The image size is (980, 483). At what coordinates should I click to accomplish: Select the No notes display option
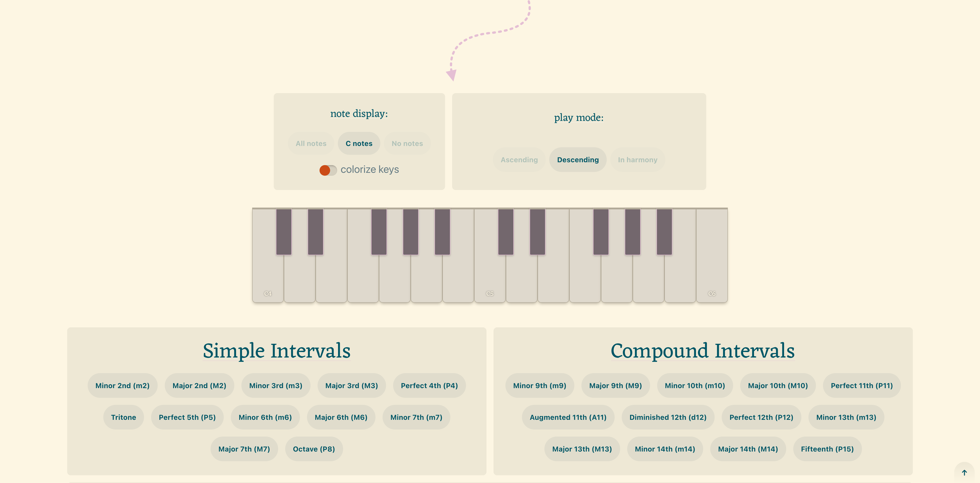click(407, 143)
